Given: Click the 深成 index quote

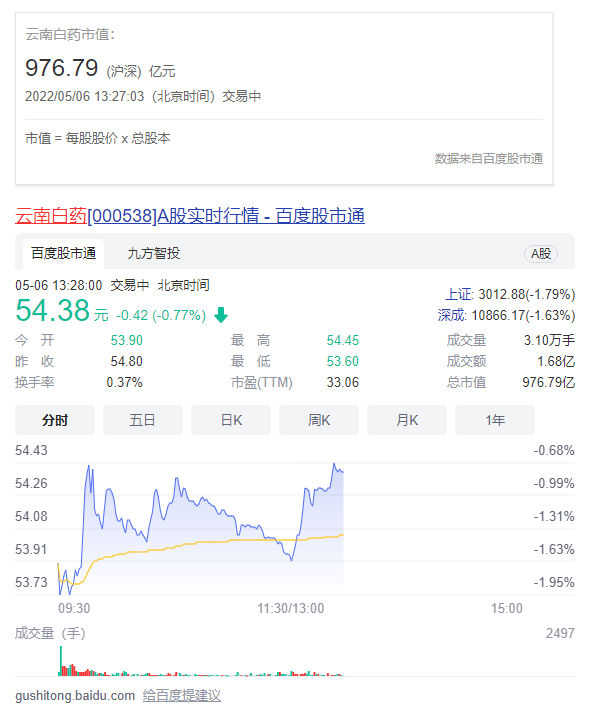Looking at the screenshot, I should pos(506,314).
